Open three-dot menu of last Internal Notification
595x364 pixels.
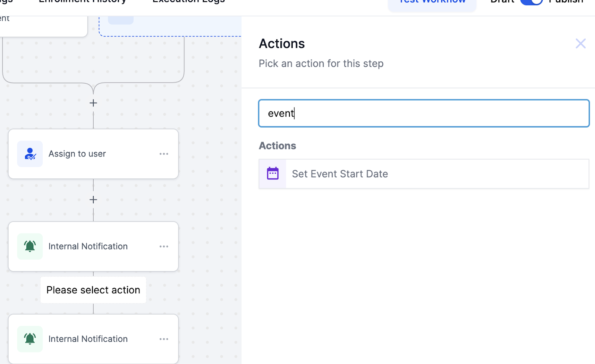point(164,339)
